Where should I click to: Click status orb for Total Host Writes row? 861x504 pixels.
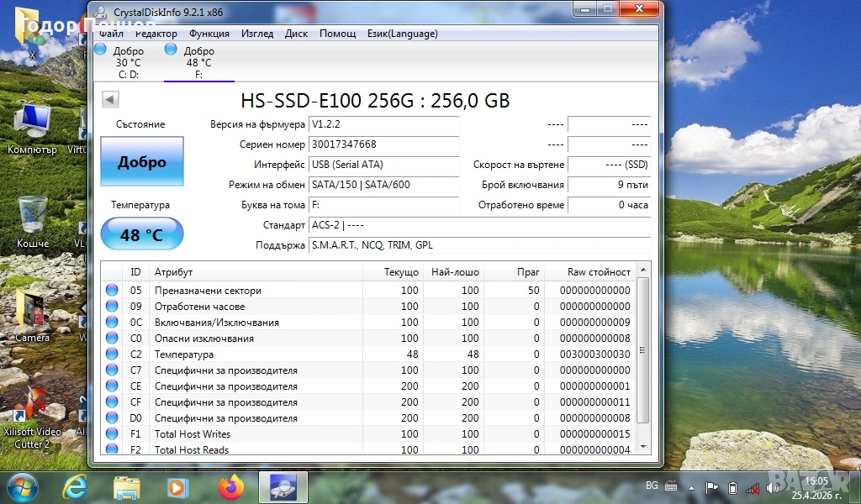112,434
